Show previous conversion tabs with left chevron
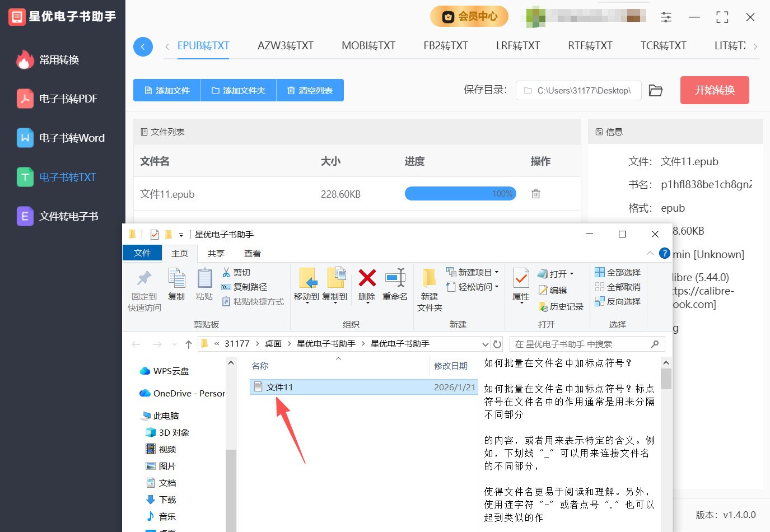 [167, 46]
